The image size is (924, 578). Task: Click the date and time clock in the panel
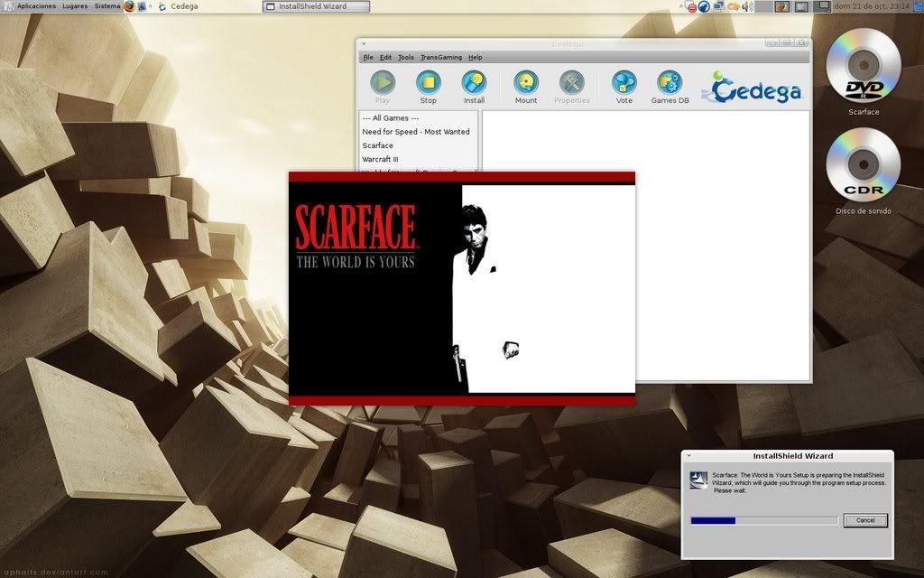[872, 6]
